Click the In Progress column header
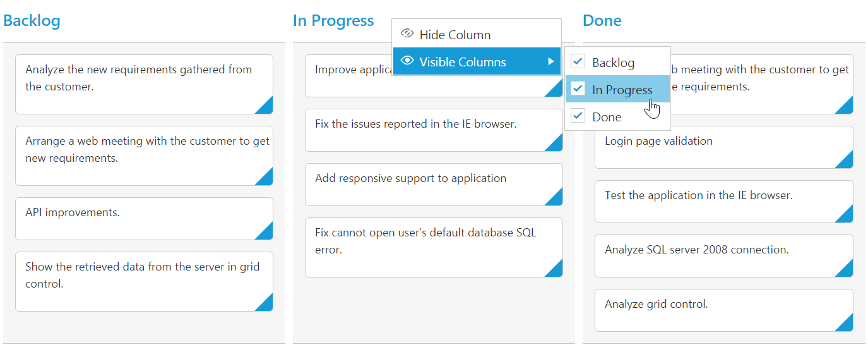 [333, 21]
